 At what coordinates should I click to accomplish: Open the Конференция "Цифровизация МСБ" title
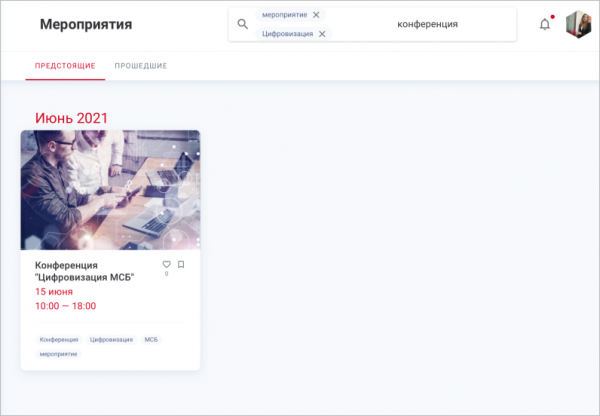click(85, 271)
